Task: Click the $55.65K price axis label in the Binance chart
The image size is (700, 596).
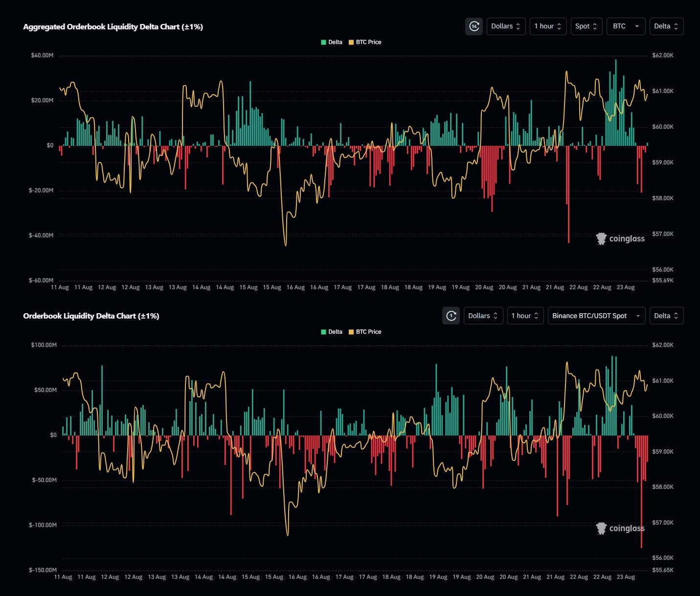Action: (663, 570)
